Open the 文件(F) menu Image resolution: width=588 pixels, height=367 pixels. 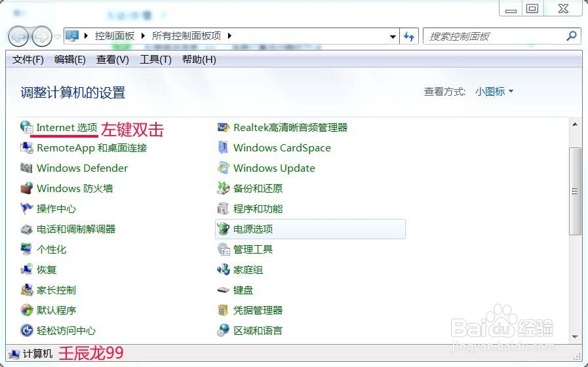pos(28,59)
